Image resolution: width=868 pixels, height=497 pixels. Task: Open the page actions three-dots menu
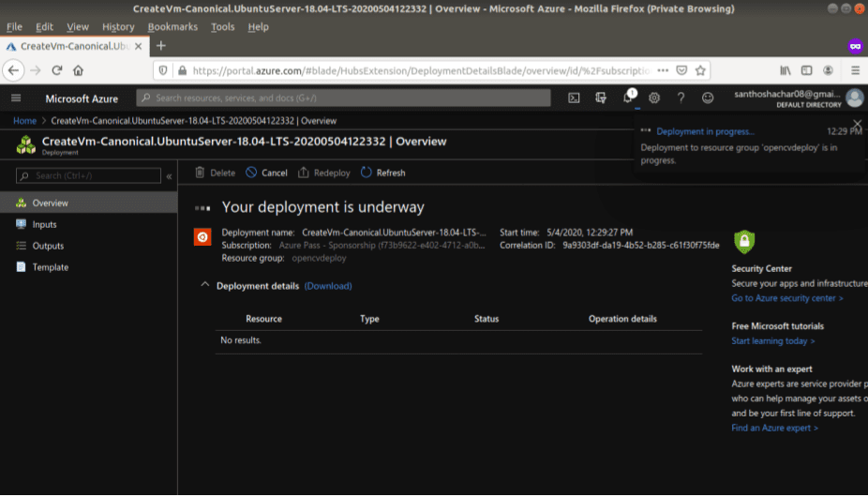click(x=663, y=70)
